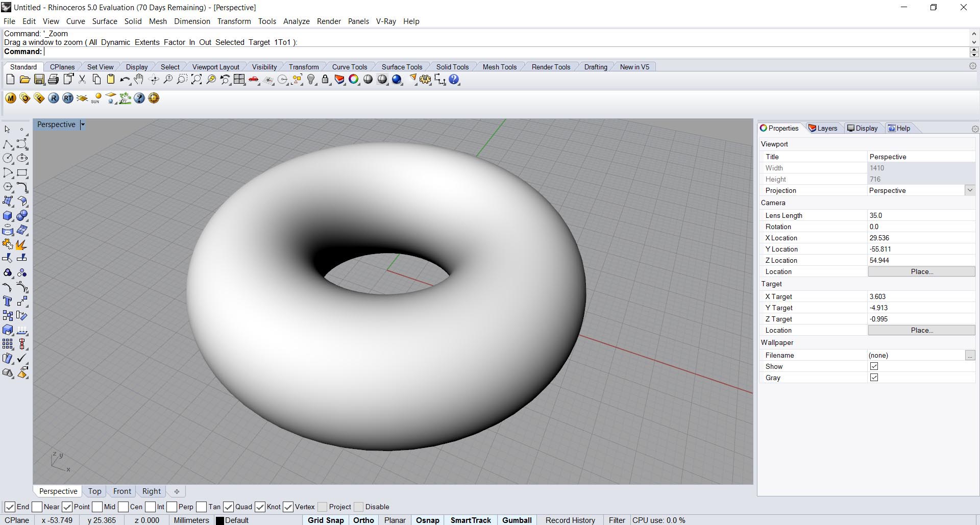The height and width of the screenshot is (525, 980).
Task: Click the Explode tool in left sidebar
Action: point(21,244)
